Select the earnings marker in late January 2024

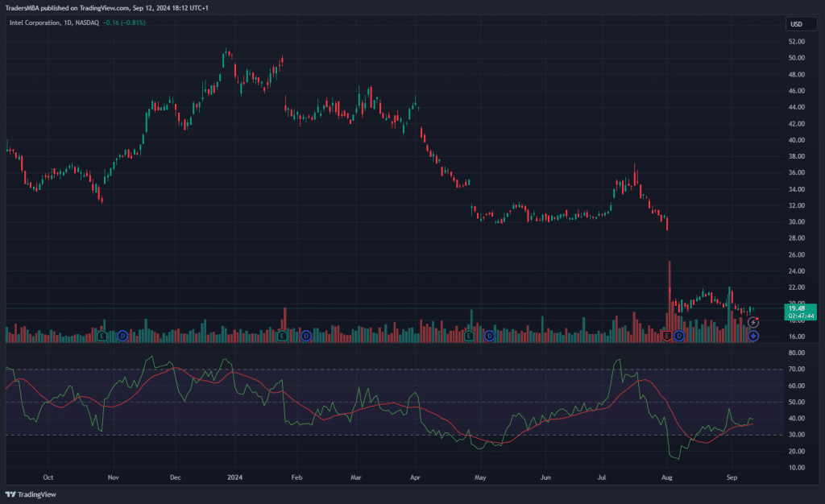[282, 335]
